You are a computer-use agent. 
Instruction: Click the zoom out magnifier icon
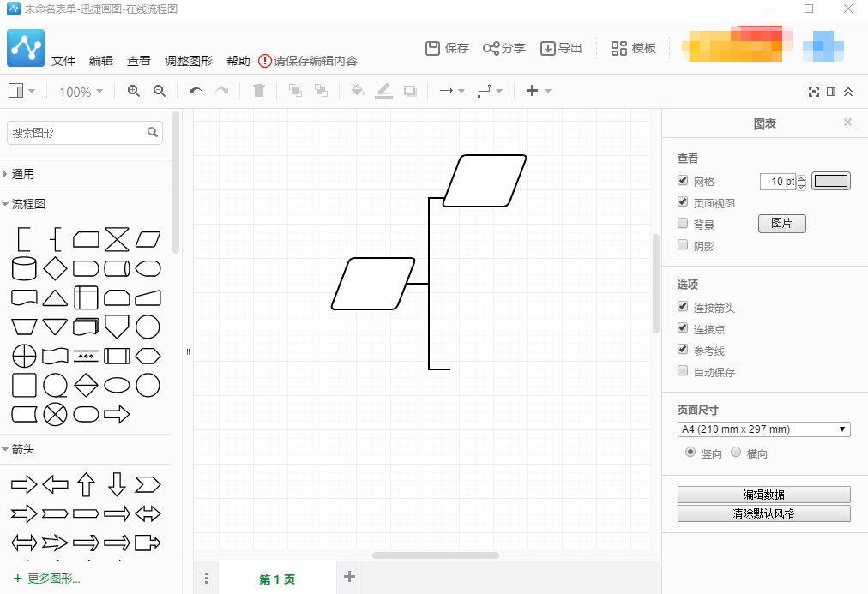point(159,91)
